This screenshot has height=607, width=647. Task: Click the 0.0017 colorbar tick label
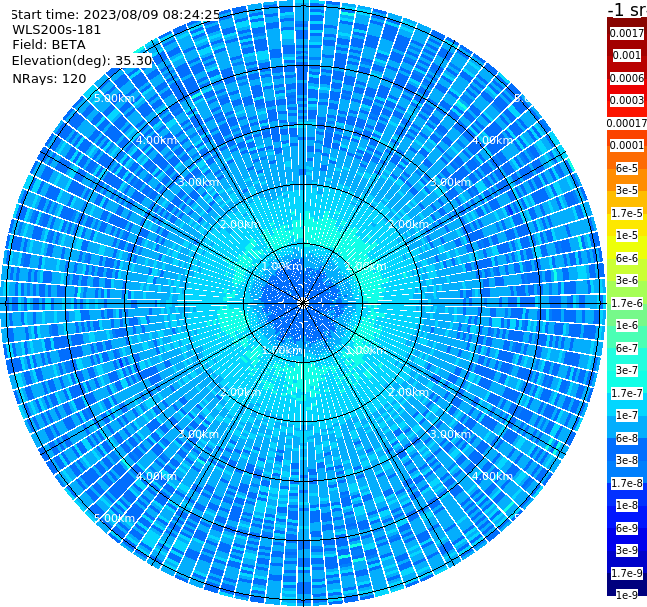click(x=627, y=33)
